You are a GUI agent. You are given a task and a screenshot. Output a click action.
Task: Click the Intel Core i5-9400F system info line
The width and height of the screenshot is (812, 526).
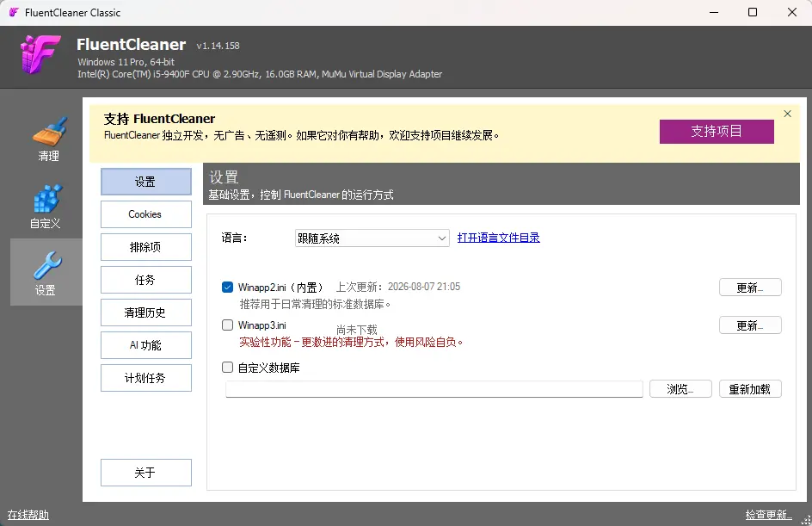pos(260,74)
